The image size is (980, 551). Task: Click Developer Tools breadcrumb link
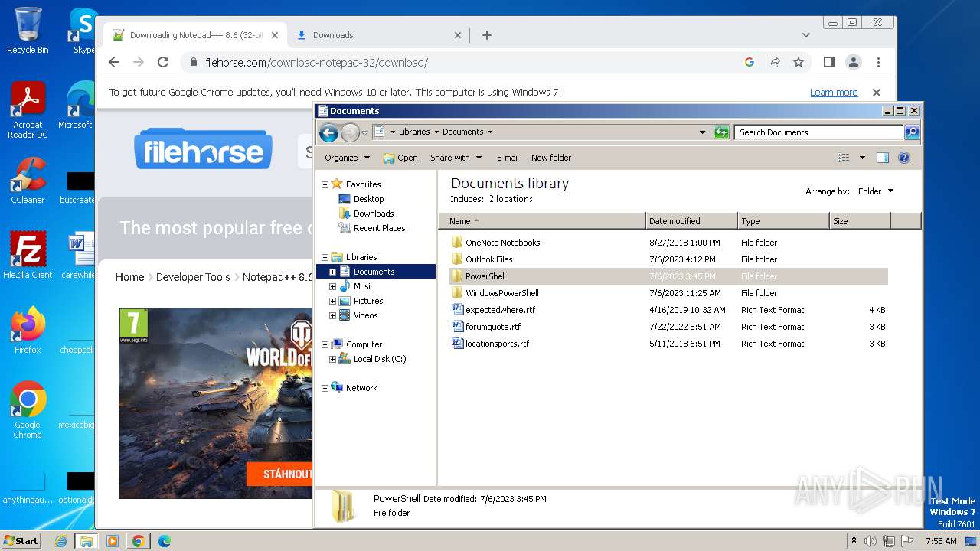(x=193, y=277)
